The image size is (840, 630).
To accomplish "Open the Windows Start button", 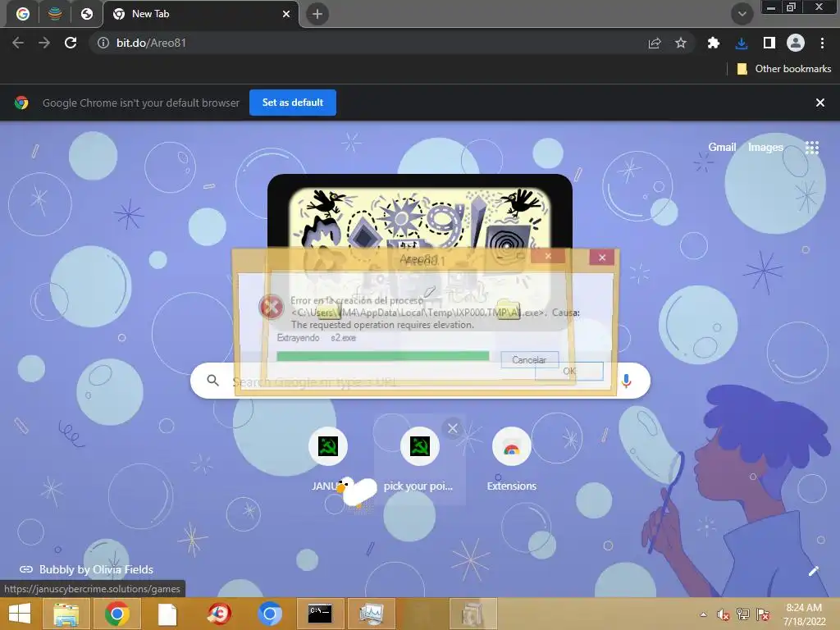I will tap(20, 614).
